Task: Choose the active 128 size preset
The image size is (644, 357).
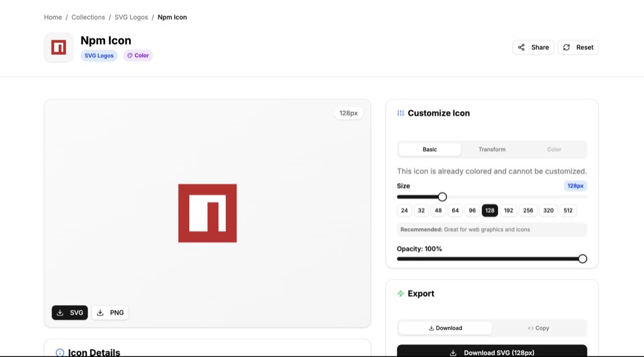Action: click(x=489, y=210)
